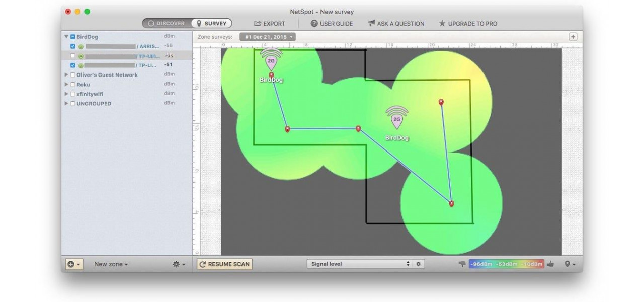This screenshot has height=302, width=644.
Task: Click the -55 signal value
Action: [168, 46]
